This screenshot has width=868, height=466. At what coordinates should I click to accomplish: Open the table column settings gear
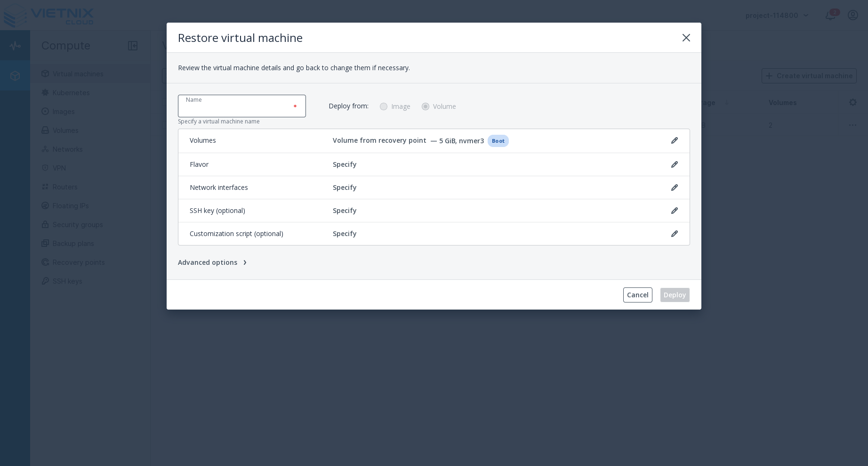coord(853,102)
